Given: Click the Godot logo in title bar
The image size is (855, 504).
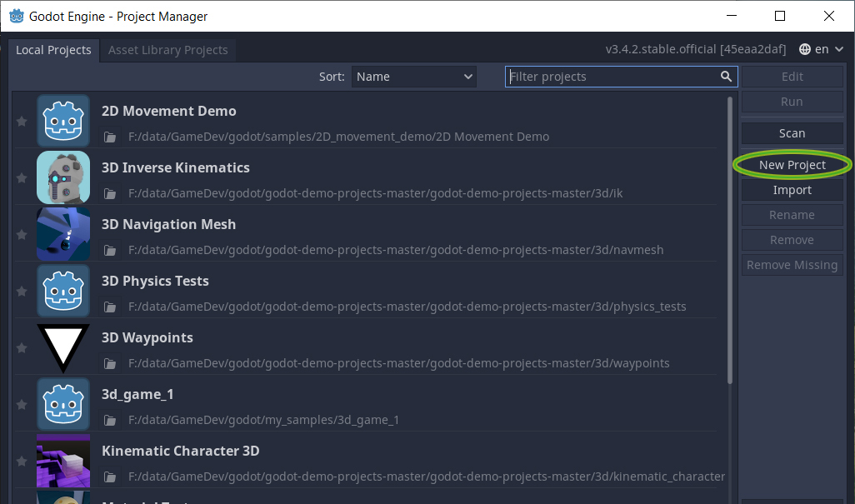Looking at the screenshot, I should click(x=17, y=17).
